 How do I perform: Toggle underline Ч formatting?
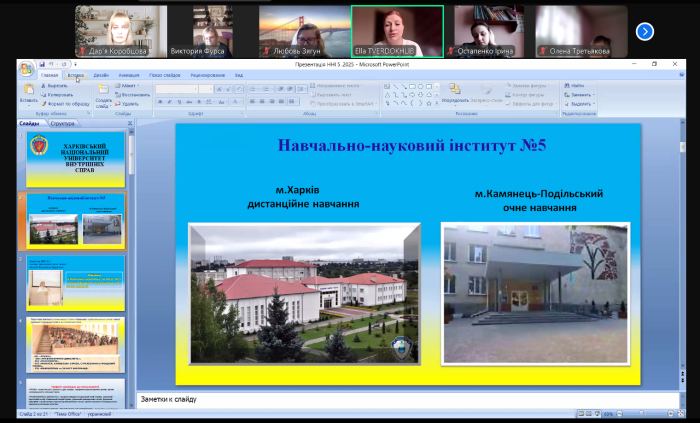coord(179,102)
